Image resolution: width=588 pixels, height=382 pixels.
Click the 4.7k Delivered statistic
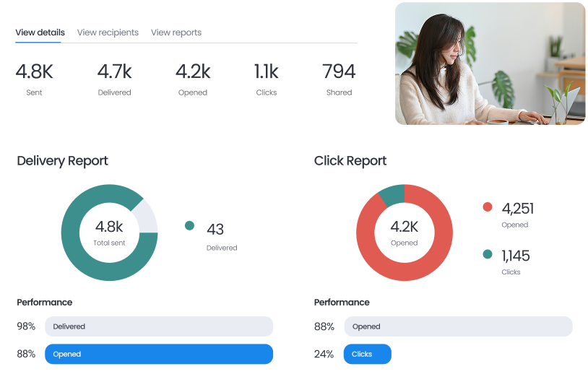click(x=114, y=78)
